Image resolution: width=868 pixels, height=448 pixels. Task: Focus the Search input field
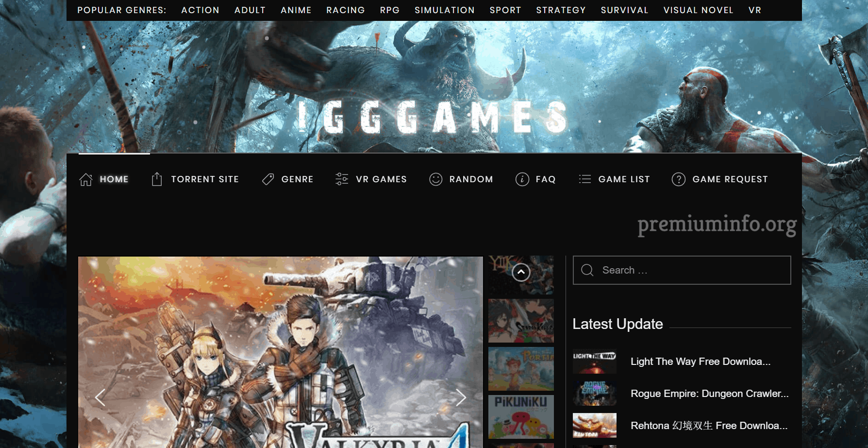(x=682, y=270)
